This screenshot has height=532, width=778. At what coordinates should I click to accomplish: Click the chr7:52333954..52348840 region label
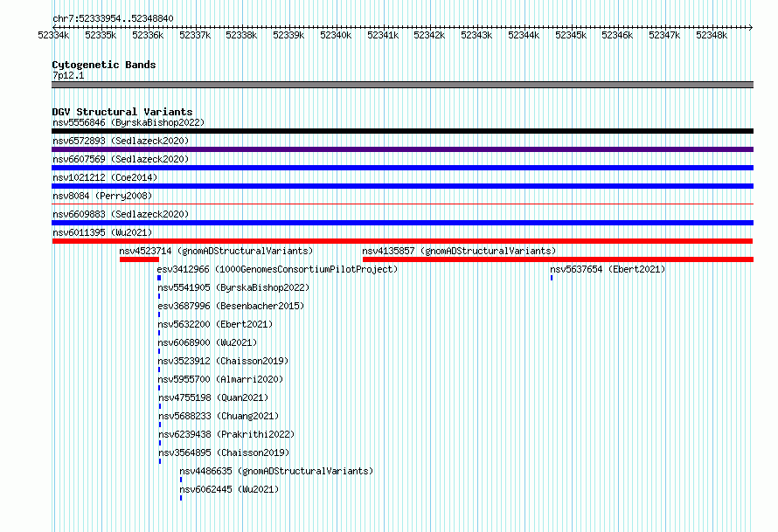113,18
